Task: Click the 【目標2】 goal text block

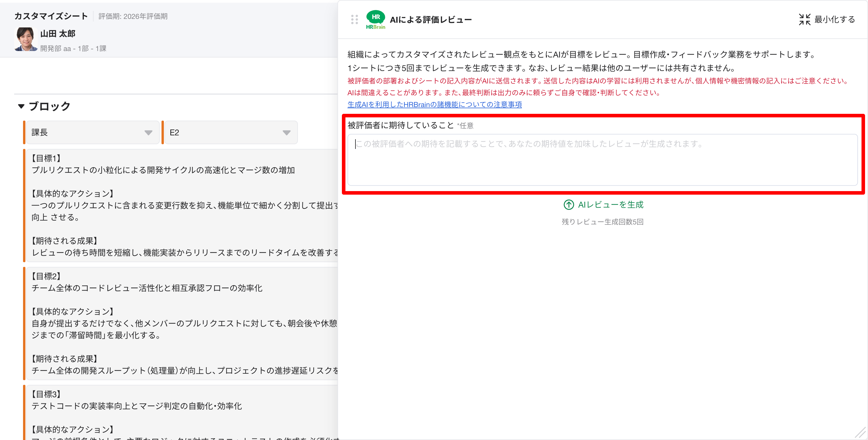Action: (182, 323)
